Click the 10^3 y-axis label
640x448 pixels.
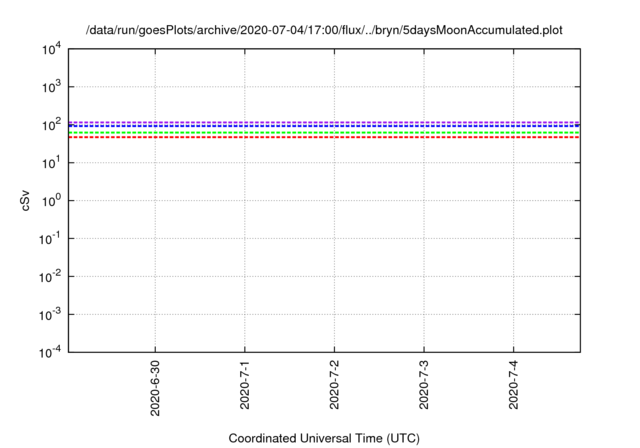tap(52, 87)
